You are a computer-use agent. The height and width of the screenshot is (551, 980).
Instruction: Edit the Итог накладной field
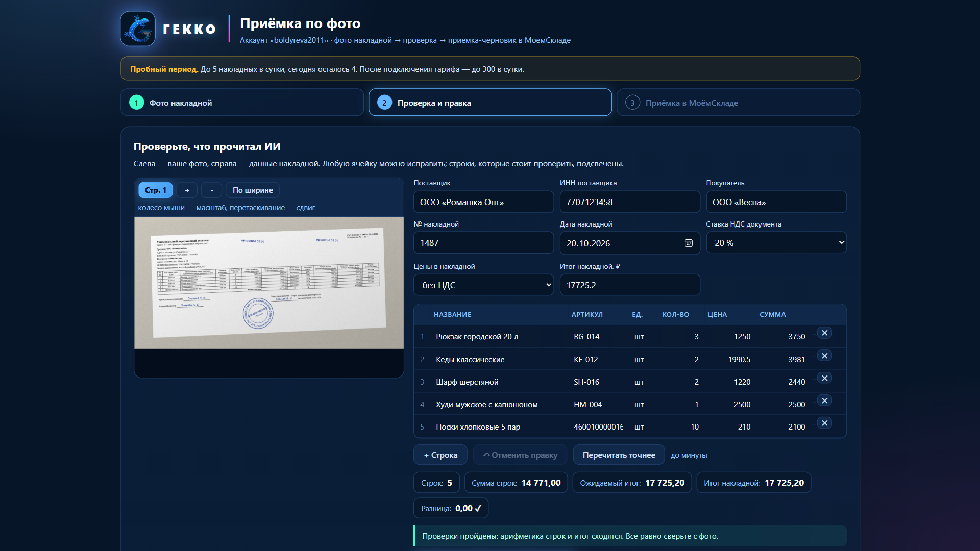click(630, 285)
